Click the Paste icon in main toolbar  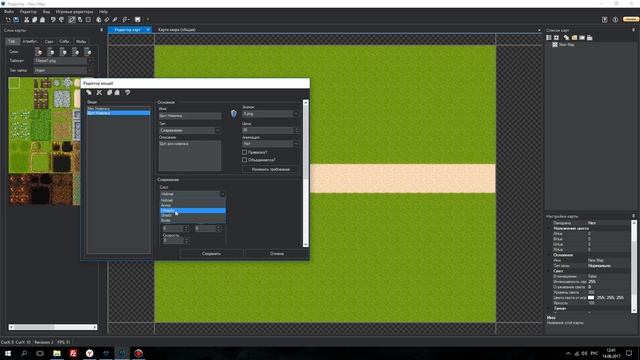[x=42, y=20]
